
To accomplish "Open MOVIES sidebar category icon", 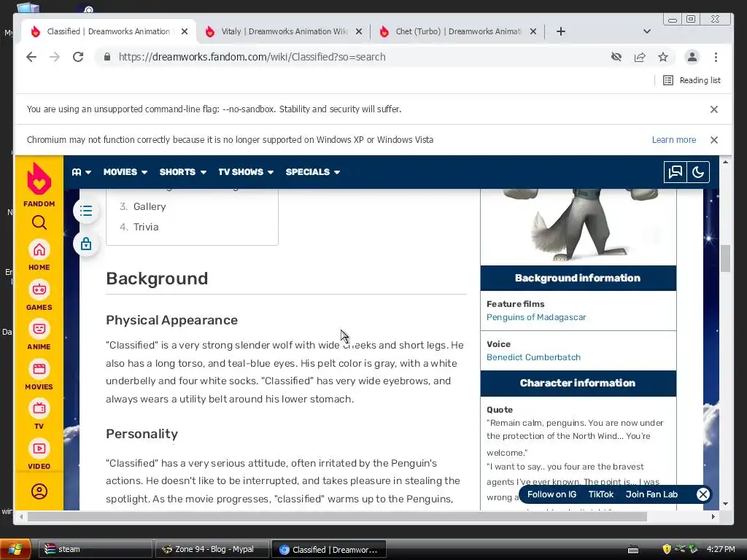I will coord(39,369).
